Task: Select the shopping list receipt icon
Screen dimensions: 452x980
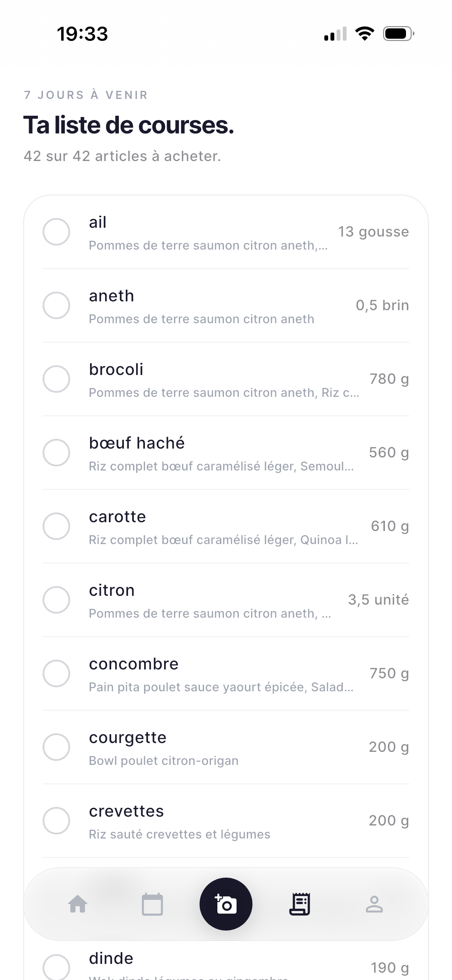Action: tap(299, 904)
